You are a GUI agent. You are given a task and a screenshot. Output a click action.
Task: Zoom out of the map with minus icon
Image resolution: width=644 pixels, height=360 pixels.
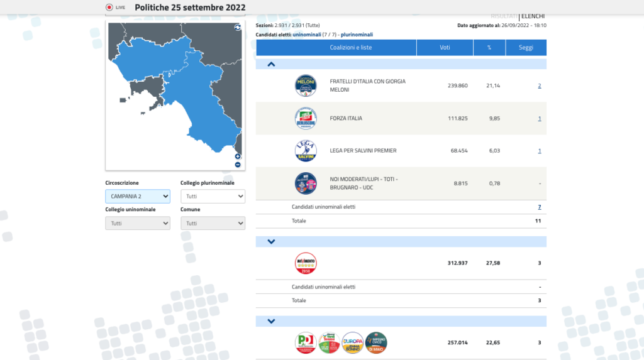pyautogui.click(x=237, y=165)
